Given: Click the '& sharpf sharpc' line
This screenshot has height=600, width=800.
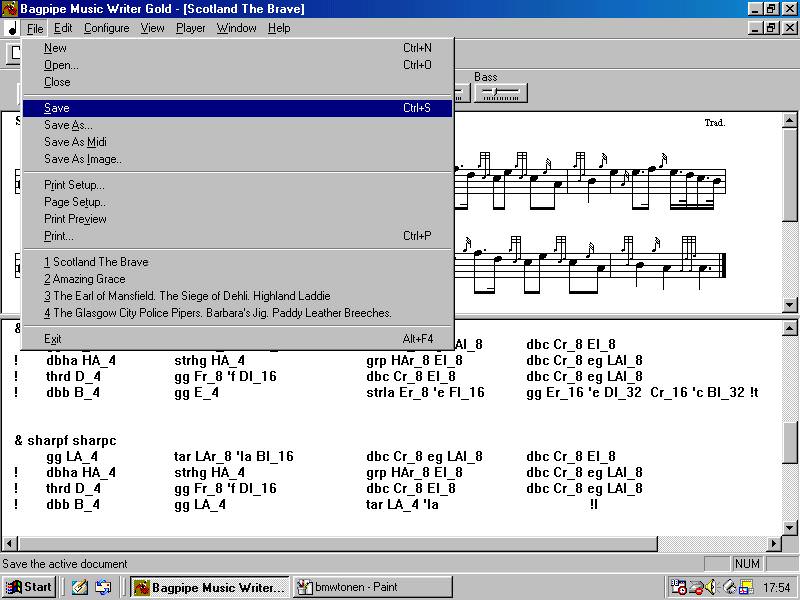Looking at the screenshot, I should point(65,441).
